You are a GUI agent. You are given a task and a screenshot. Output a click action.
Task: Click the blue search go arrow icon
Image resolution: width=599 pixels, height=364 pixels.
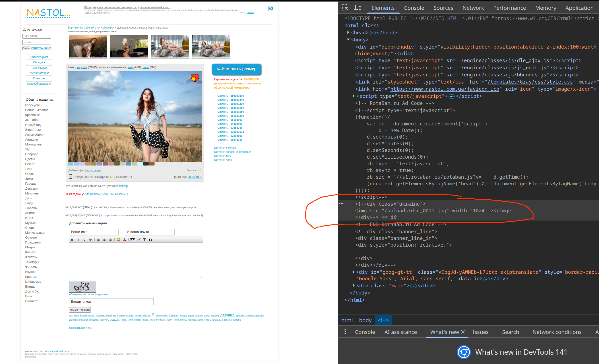tap(271, 8)
